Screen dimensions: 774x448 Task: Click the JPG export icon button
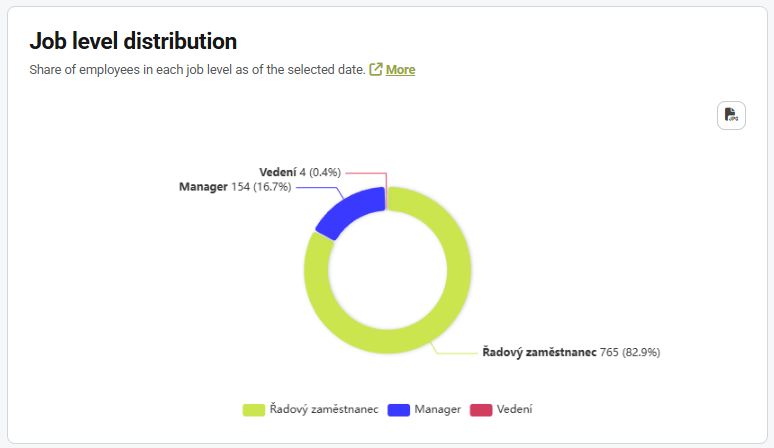click(x=731, y=116)
